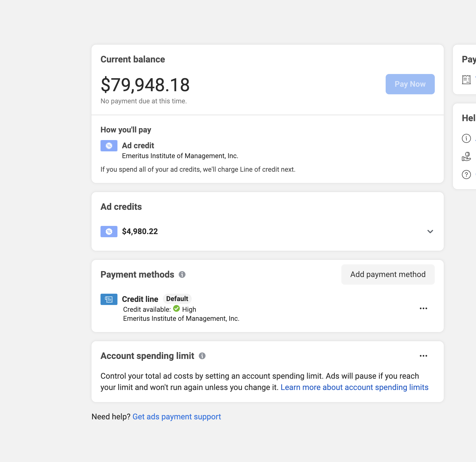This screenshot has width=476, height=462.
Task: Click the Default badge on Credit line
Action: tap(177, 299)
